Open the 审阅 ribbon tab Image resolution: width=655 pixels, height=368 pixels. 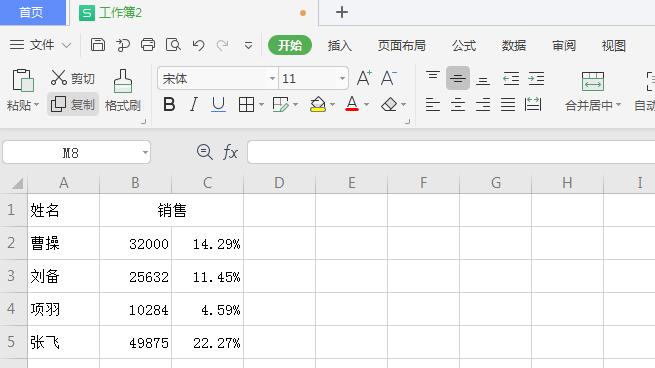564,45
